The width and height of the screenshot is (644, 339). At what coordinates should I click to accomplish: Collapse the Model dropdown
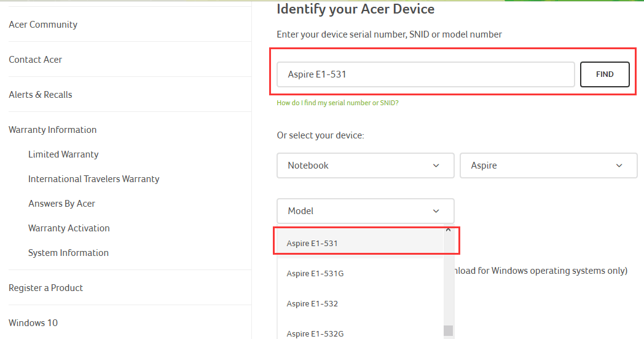[x=366, y=211]
